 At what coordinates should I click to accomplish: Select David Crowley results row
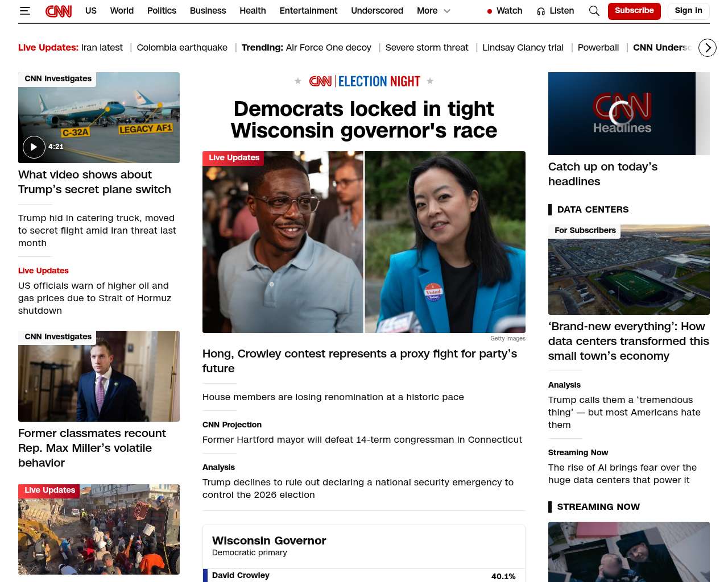point(364,575)
